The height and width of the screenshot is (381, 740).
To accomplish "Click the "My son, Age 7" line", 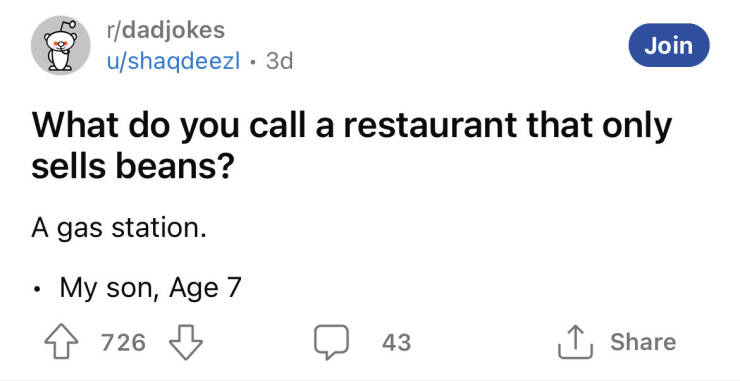I will pyautogui.click(x=150, y=288).
